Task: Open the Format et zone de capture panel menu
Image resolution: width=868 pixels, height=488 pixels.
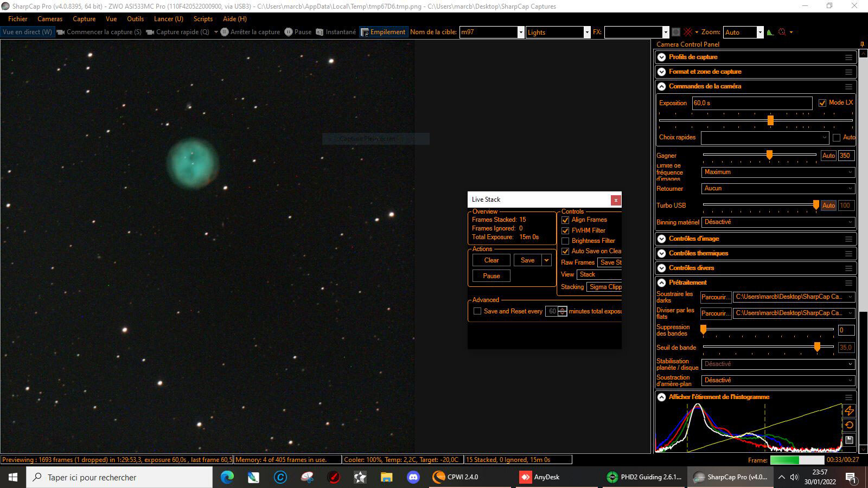Action: [x=848, y=72]
